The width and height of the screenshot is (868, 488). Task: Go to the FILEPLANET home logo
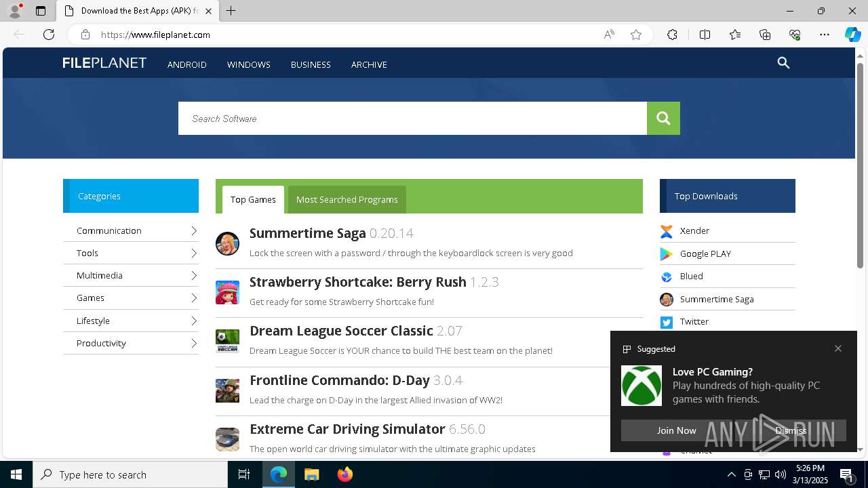coord(104,63)
